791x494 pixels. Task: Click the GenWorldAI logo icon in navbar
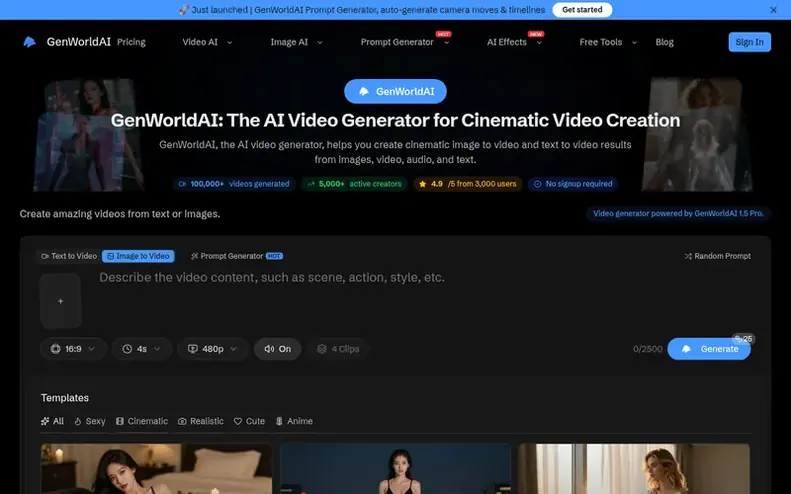point(30,42)
